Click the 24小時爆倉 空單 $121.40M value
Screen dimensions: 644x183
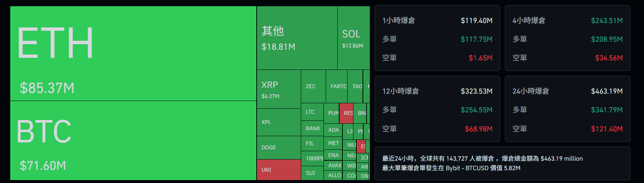click(x=606, y=129)
